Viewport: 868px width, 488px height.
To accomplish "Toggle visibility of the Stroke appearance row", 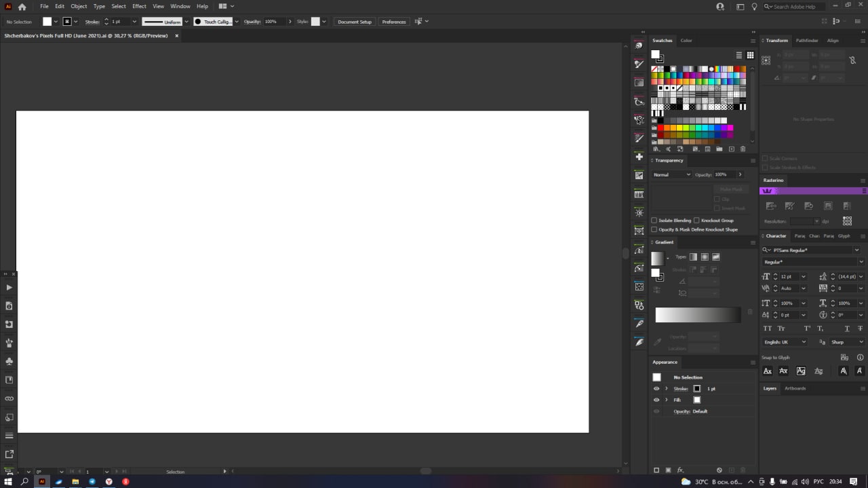I will (656, 389).
